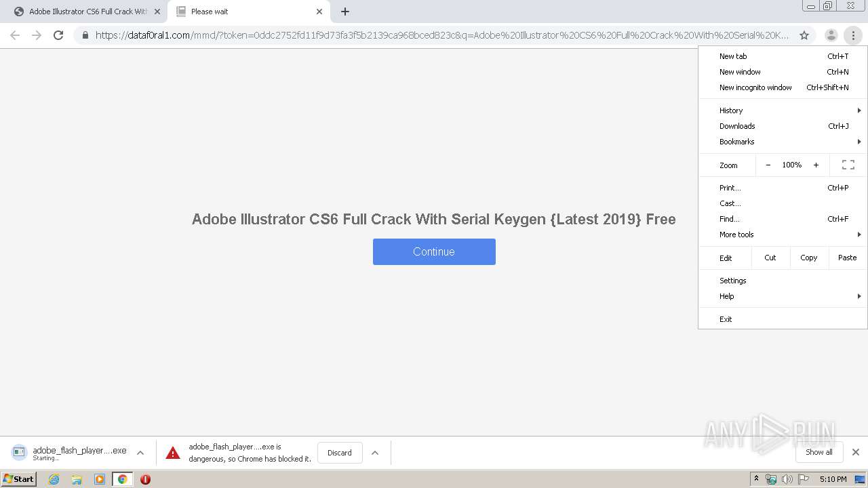This screenshot has height=488, width=868.
Task: Click the Action Center flag icon
Action: point(804,479)
